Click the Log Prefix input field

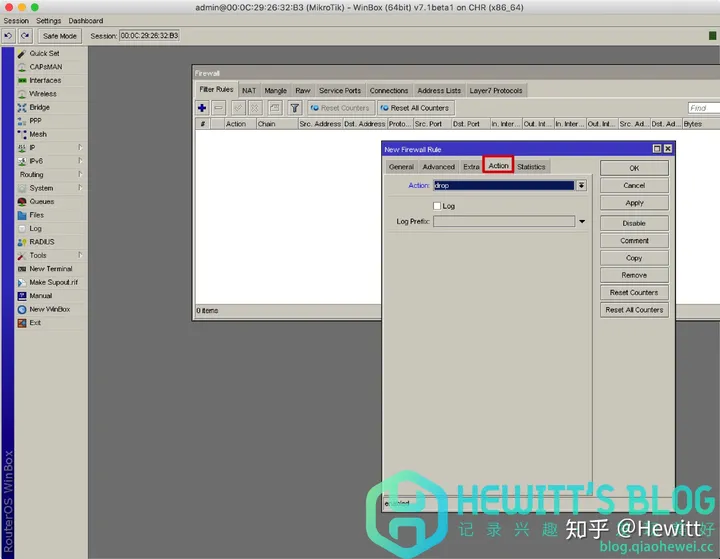click(504, 221)
